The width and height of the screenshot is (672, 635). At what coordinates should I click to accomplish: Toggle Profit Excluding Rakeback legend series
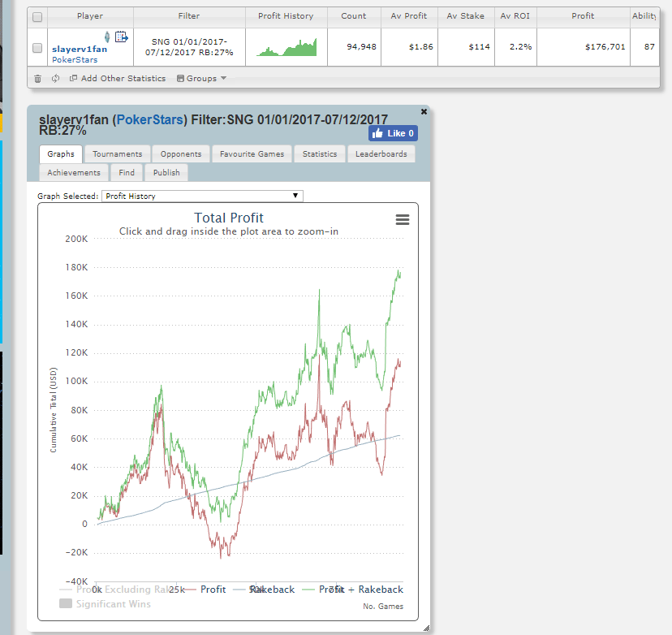click(x=119, y=590)
